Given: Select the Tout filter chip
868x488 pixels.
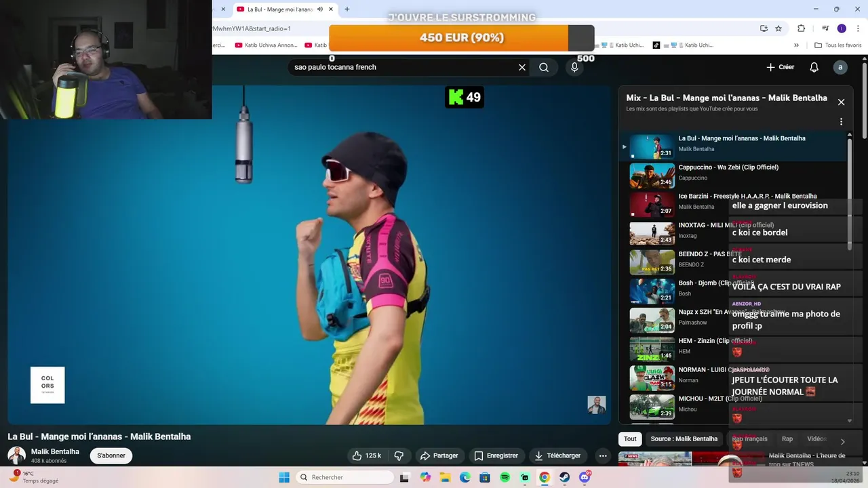Looking at the screenshot, I should coord(630,439).
